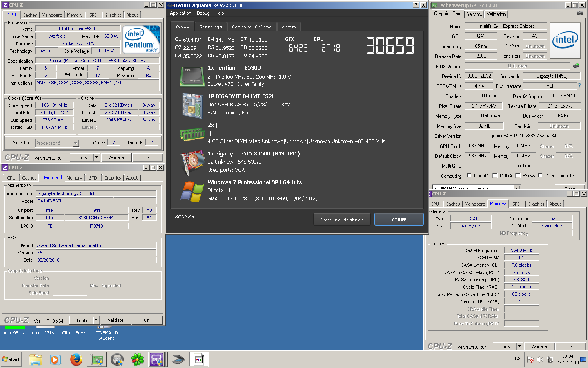Image resolution: width=588 pixels, height=368 pixels.
Task: Toggle the OpenCL checkbox
Action: (x=468, y=176)
